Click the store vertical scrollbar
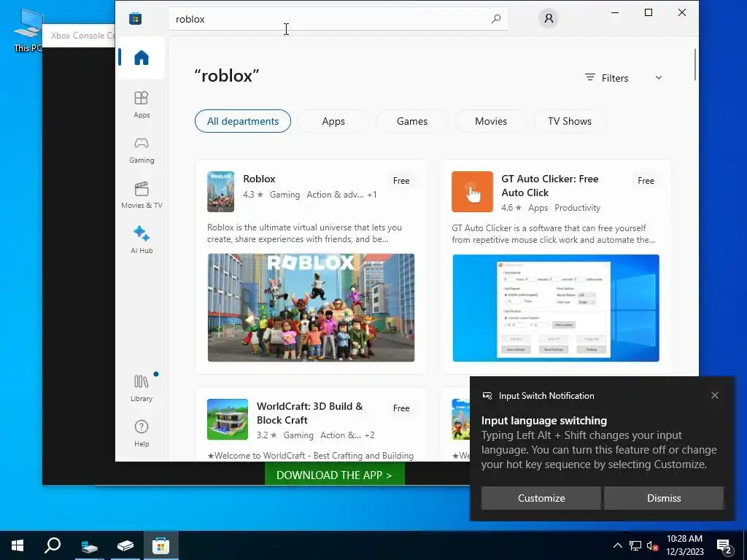This screenshot has height=560, width=747. click(695, 64)
